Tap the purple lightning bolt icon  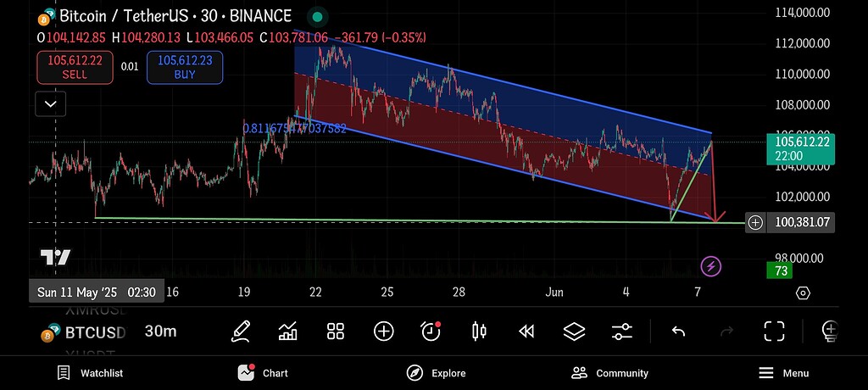[711, 266]
